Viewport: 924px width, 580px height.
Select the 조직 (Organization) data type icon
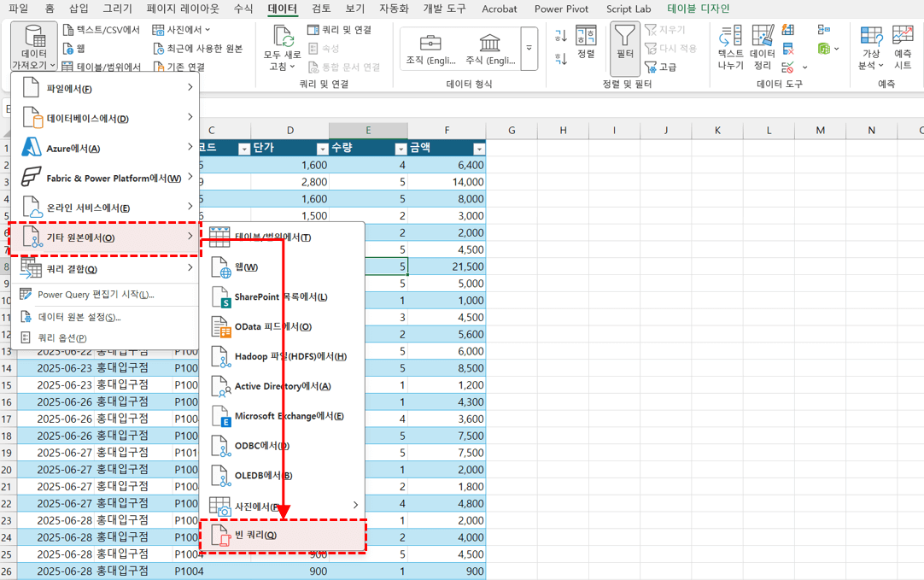(431, 48)
